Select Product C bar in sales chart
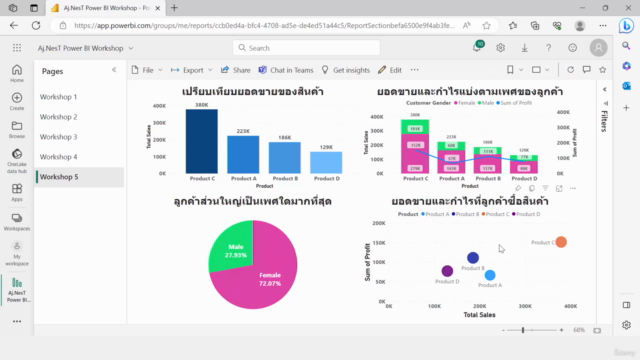The width and height of the screenshot is (640, 360). [202, 141]
